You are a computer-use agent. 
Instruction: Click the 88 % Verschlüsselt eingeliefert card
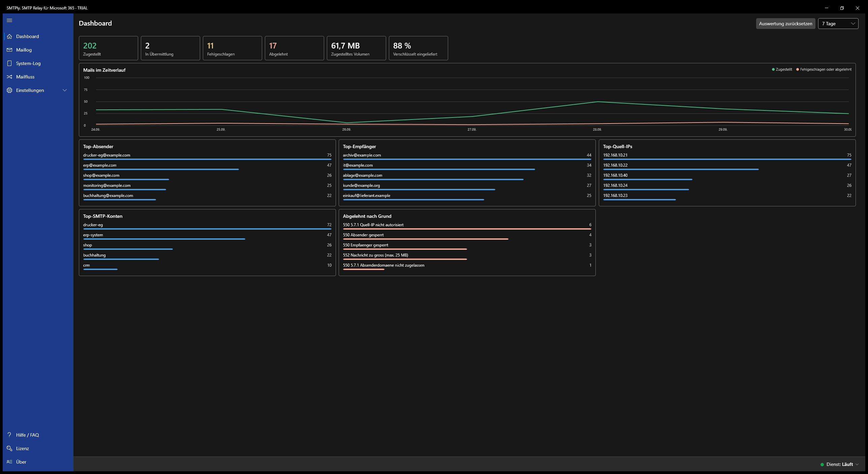pos(418,48)
